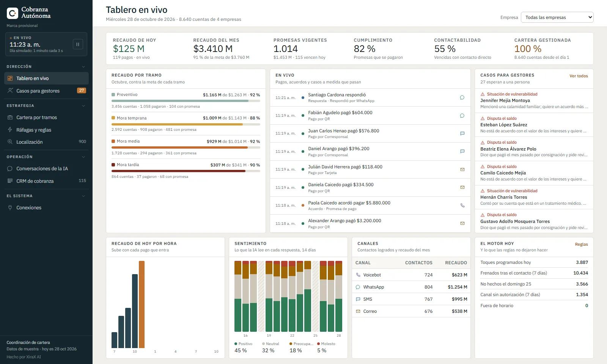
Task: Click the orange current-hour bar in Recaudo por hora
Action: (142, 304)
